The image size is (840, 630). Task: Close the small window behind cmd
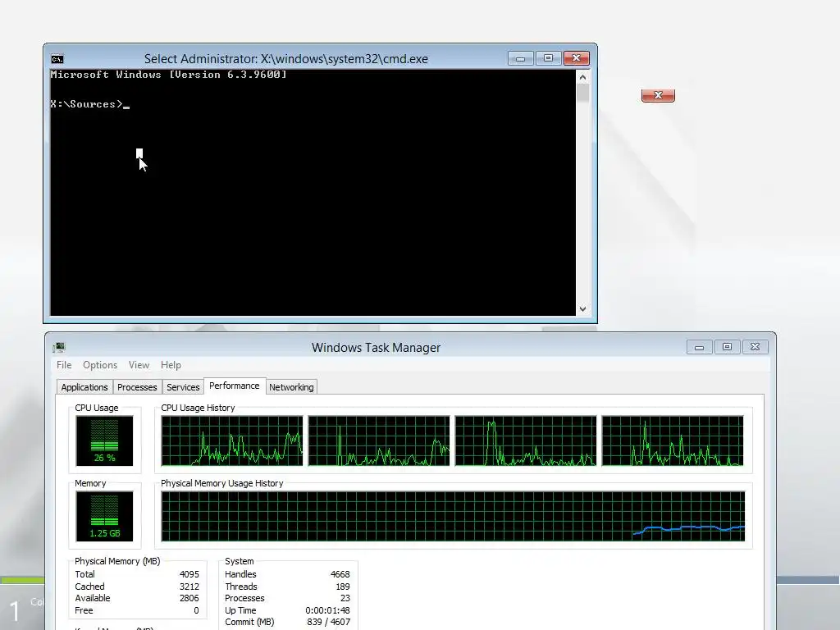[658, 95]
